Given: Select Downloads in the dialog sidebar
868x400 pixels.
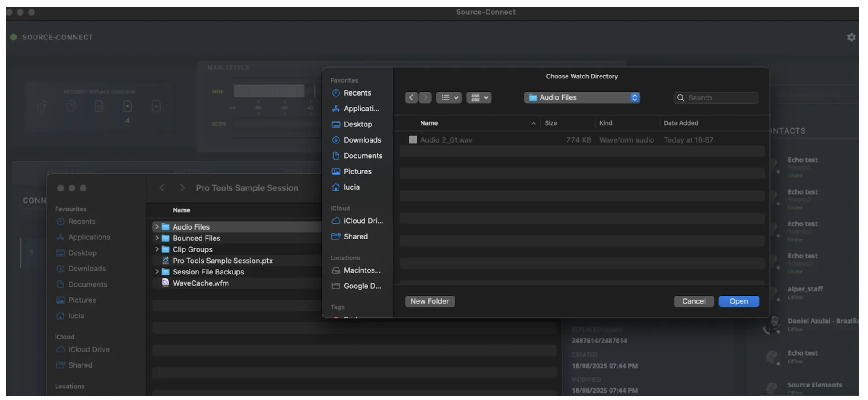Looking at the screenshot, I should pyautogui.click(x=357, y=140).
